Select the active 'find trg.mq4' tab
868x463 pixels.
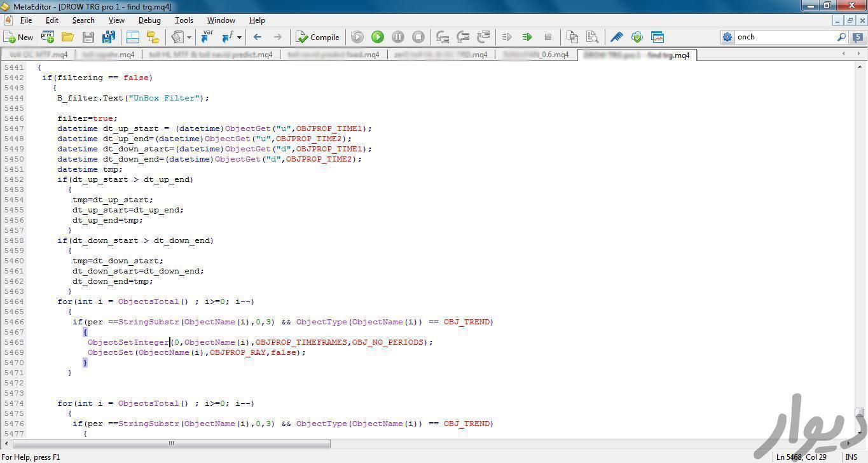pos(637,55)
